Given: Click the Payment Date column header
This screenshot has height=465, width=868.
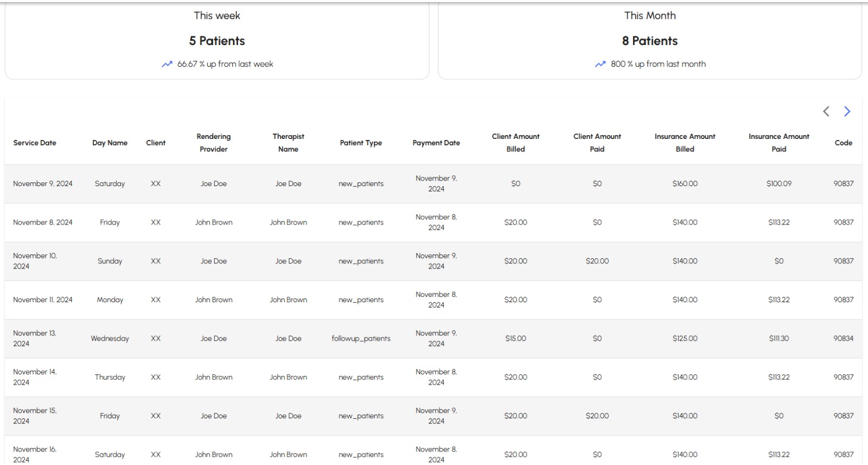Looking at the screenshot, I should tap(436, 143).
